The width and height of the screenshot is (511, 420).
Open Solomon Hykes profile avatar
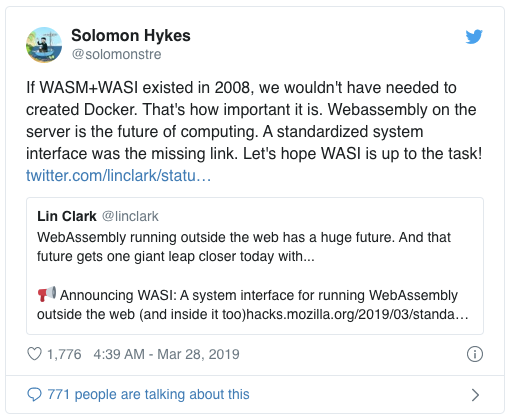coord(44,45)
